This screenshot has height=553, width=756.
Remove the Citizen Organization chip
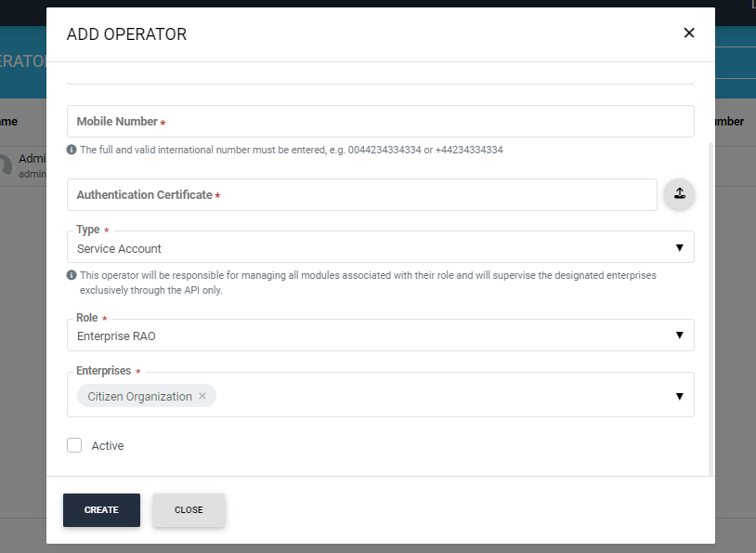[x=202, y=396]
